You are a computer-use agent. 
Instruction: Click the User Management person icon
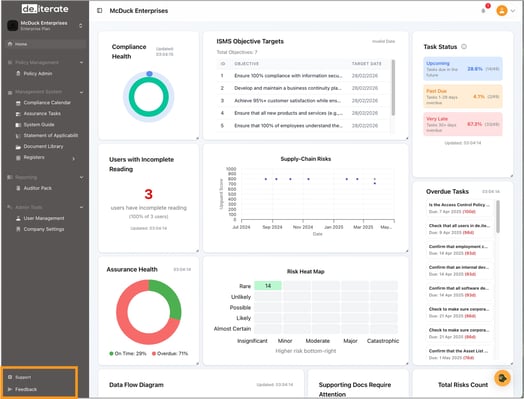(x=18, y=218)
